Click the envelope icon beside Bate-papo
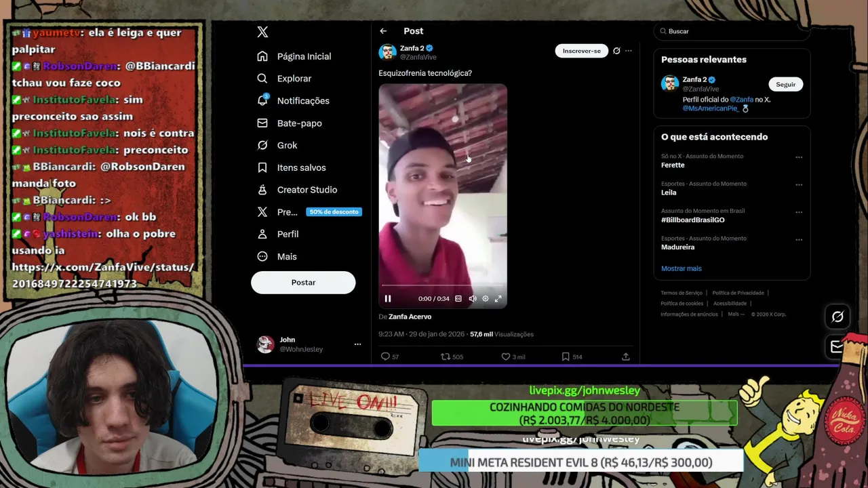 click(x=262, y=123)
